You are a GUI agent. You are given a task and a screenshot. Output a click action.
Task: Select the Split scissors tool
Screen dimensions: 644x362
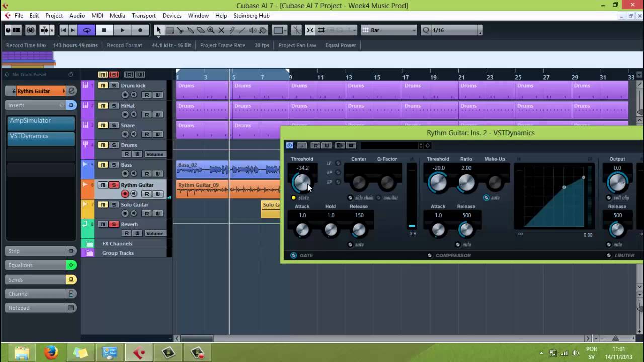pos(180,30)
